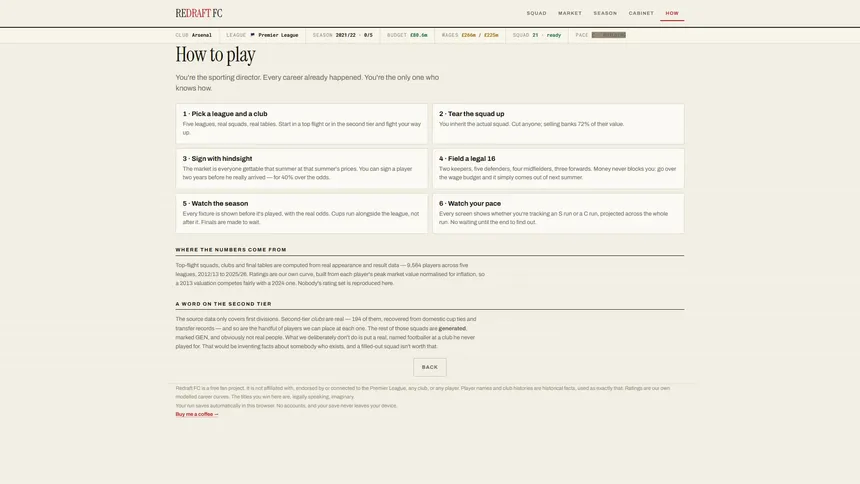Click the Pace progress bar
This screenshot has width=860, height=484.
(608, 35)
